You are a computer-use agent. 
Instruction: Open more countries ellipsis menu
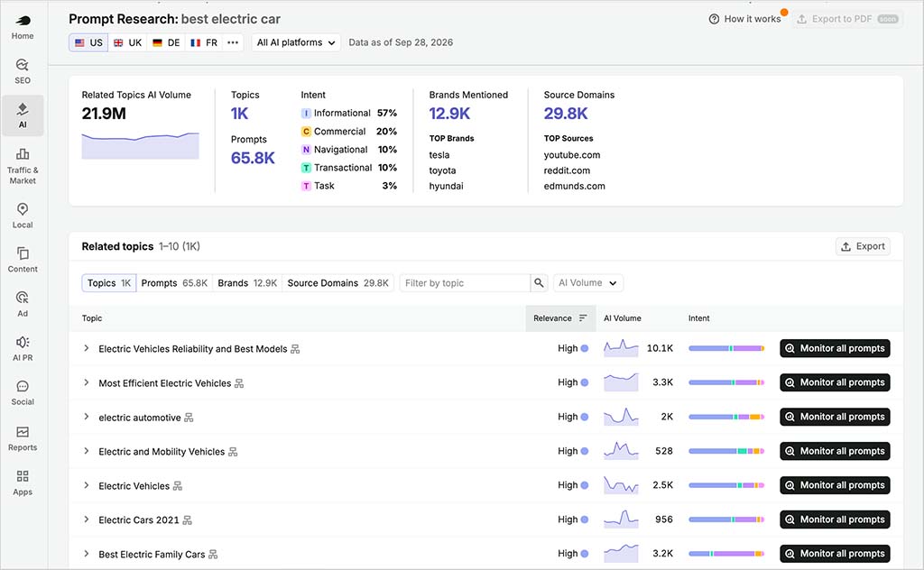(x=233, y=42)
